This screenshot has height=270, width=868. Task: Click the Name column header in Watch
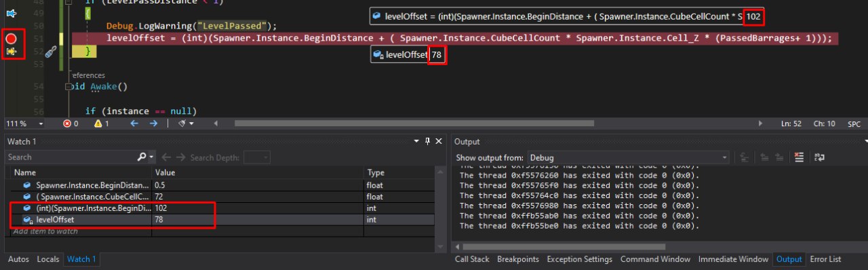point(80,172)
